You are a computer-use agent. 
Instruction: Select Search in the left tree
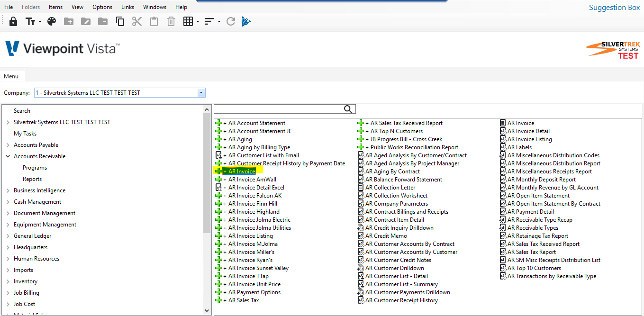point(22,111)
